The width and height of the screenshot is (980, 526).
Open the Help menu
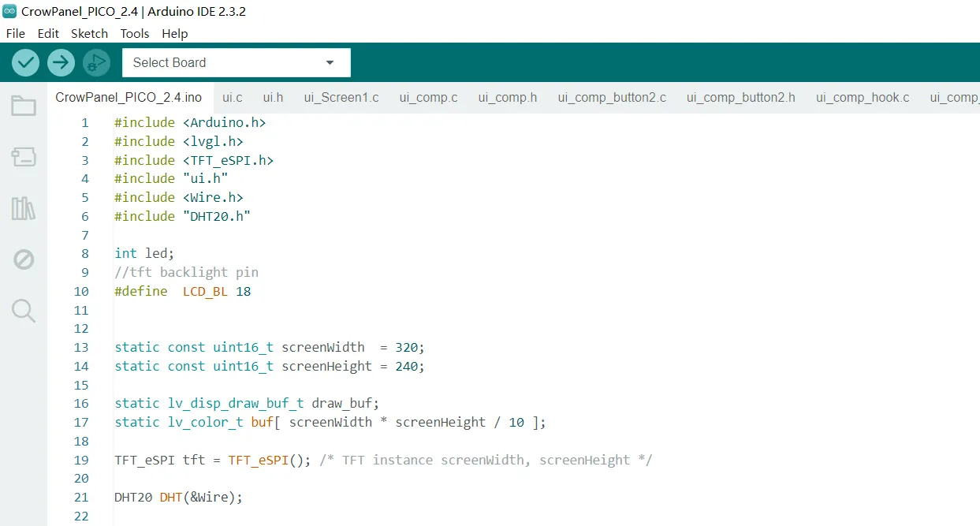pos(175,33)
